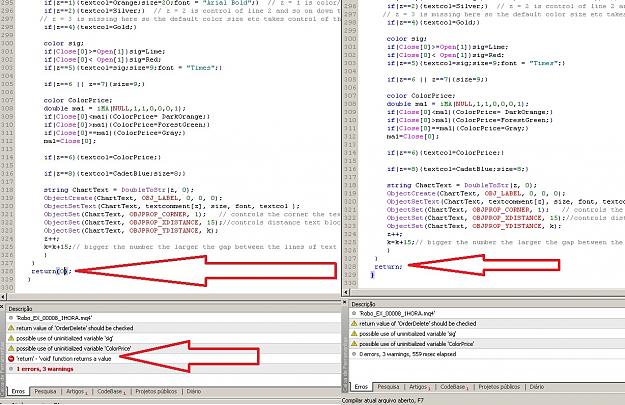Select the OrderDelete warning row in the right error list
The height and width of the screenshot is (405, 625).
click(487, 323)
